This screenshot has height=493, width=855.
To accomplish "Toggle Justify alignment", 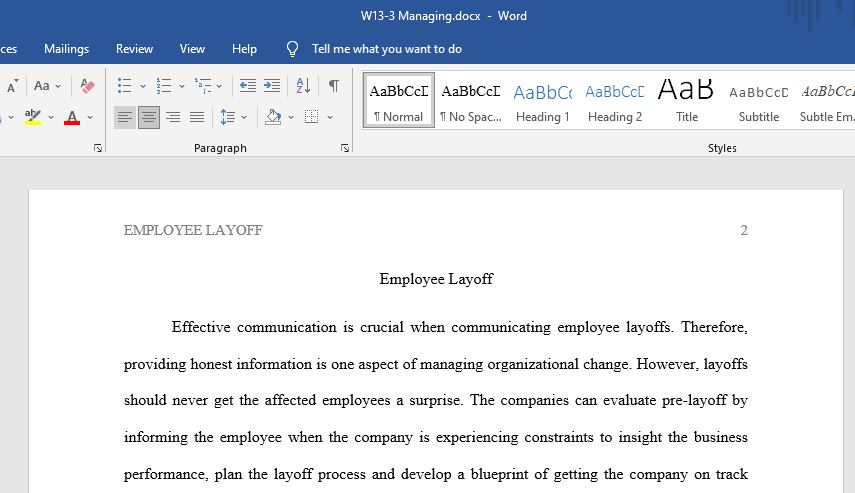I will 197,117.
